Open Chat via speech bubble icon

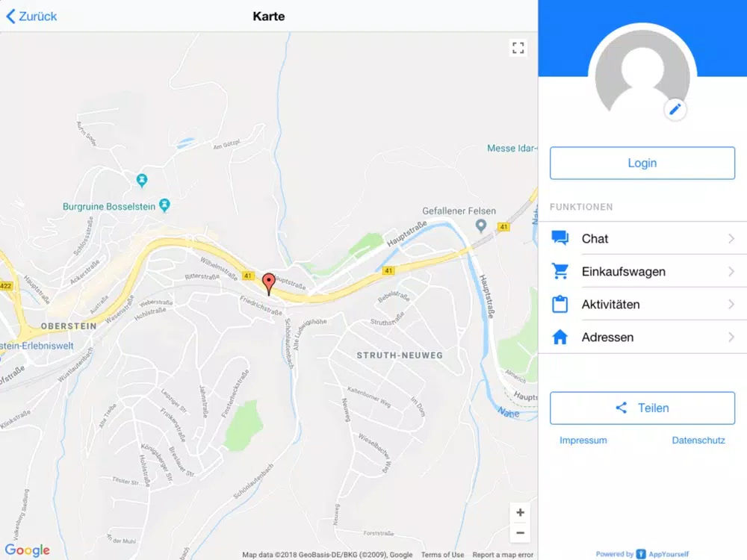(x=560, y=238)
